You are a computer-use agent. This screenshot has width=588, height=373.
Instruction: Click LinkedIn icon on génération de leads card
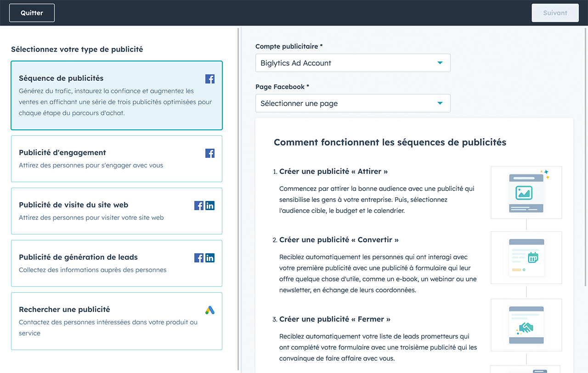pyautogui.click(x=210, y=258)
